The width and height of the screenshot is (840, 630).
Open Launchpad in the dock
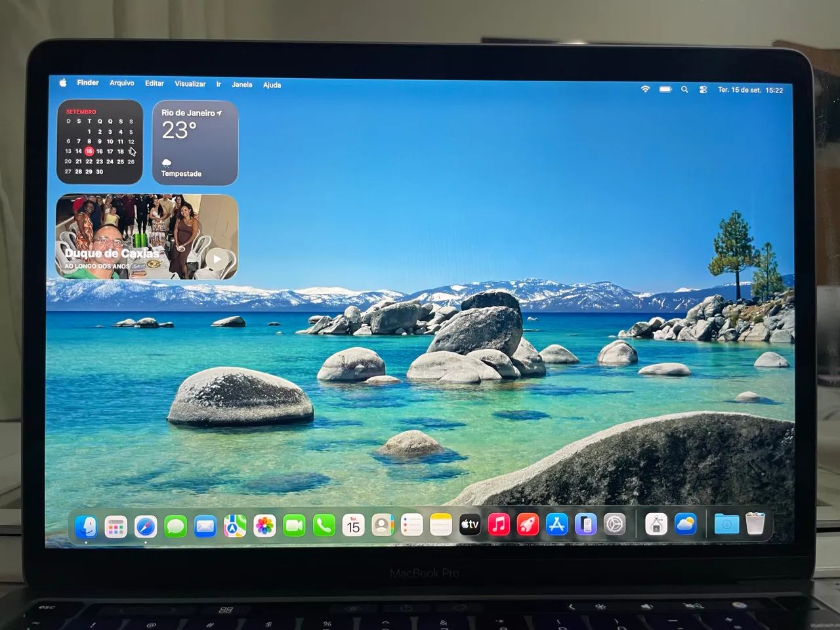pyautogui.click(x=115, y=526)
